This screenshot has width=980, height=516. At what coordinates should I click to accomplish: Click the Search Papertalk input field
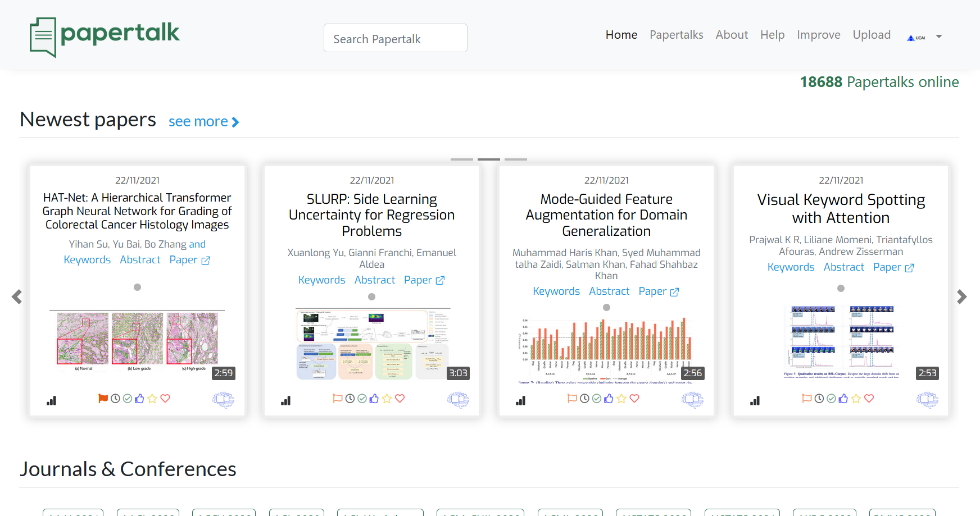(x=395, y=38)
